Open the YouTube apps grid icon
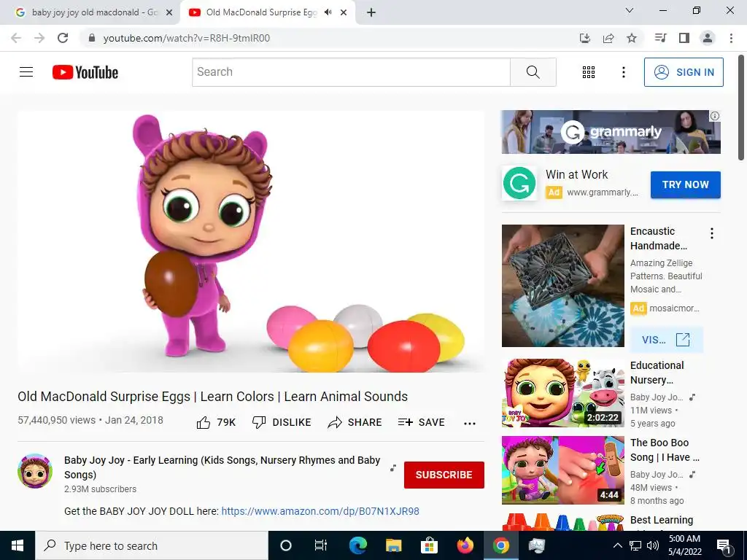 589,72
